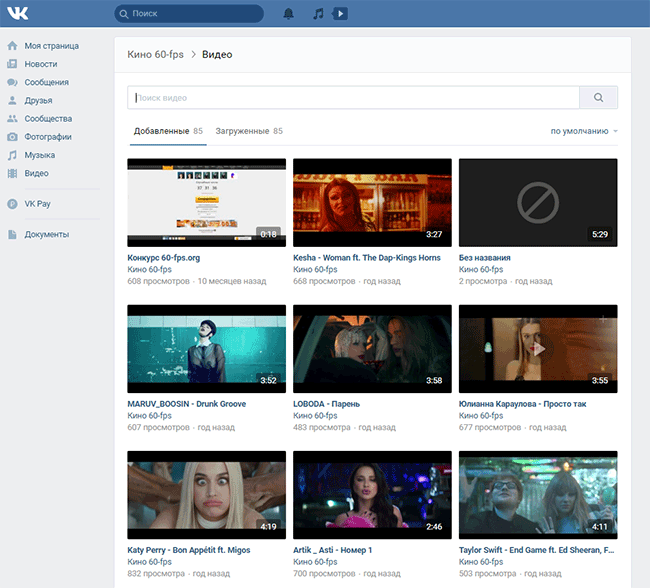Open Сообщения in sidebar
This screenshot has height=588, width=650.
(x=46, y=82)
